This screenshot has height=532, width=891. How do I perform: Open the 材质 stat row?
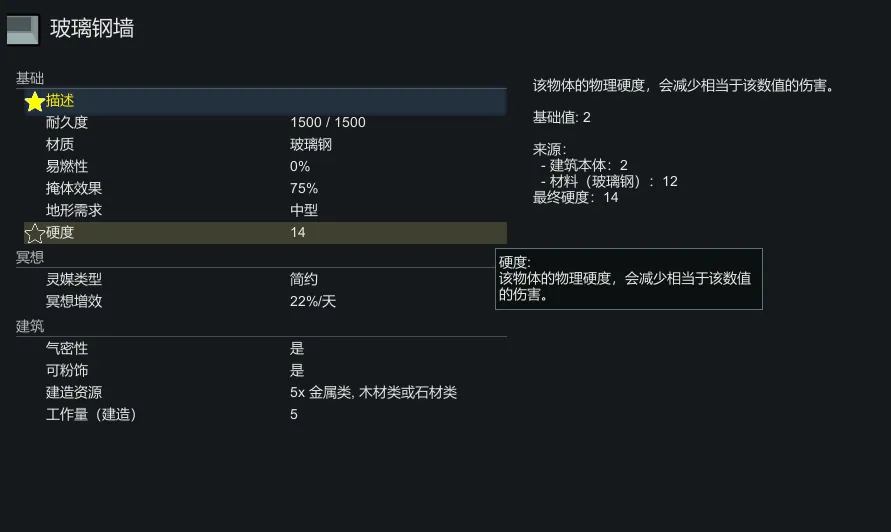pyautogui.click(x=265, y=145)
